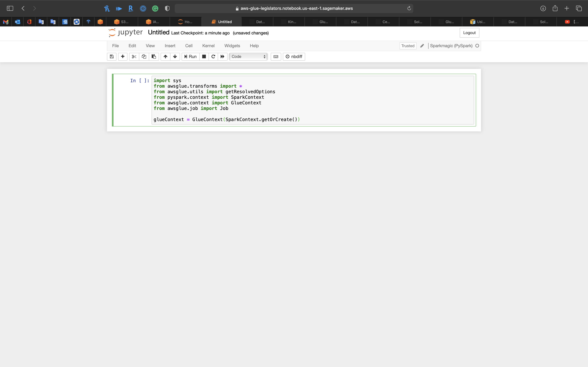Move the selected cell up
This screenshot has width=588, height=367.
(x=165, y=57)
